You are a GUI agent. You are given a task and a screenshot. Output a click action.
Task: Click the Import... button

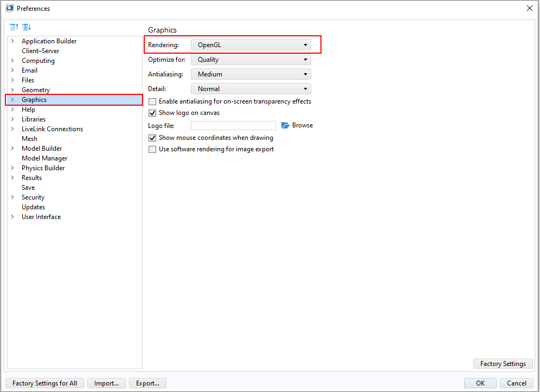pos(106,383)
